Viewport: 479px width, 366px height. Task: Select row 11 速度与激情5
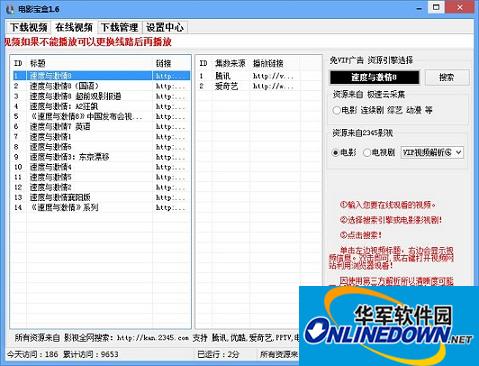[101, 177]
